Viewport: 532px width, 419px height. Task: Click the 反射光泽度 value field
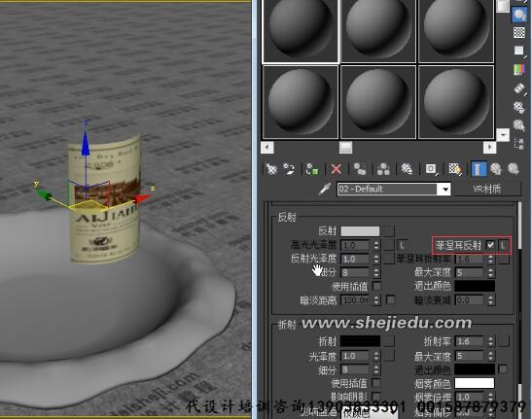click(356, 259)
